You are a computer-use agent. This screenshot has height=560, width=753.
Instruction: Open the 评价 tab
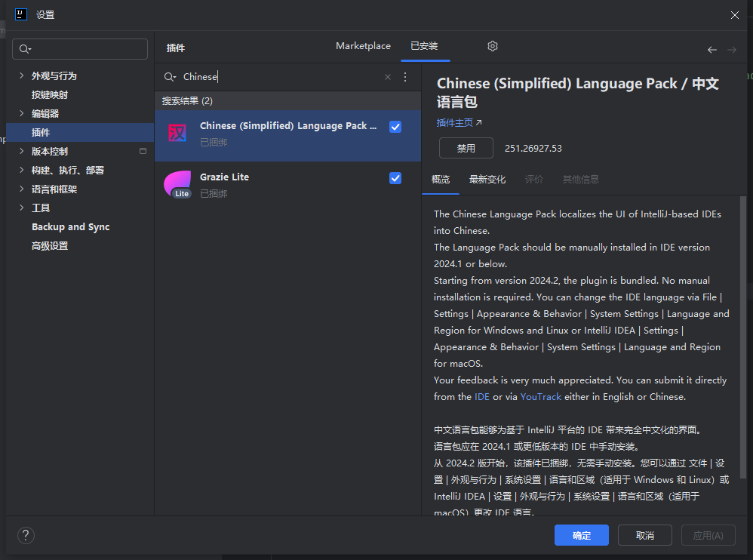coord(533,179)
